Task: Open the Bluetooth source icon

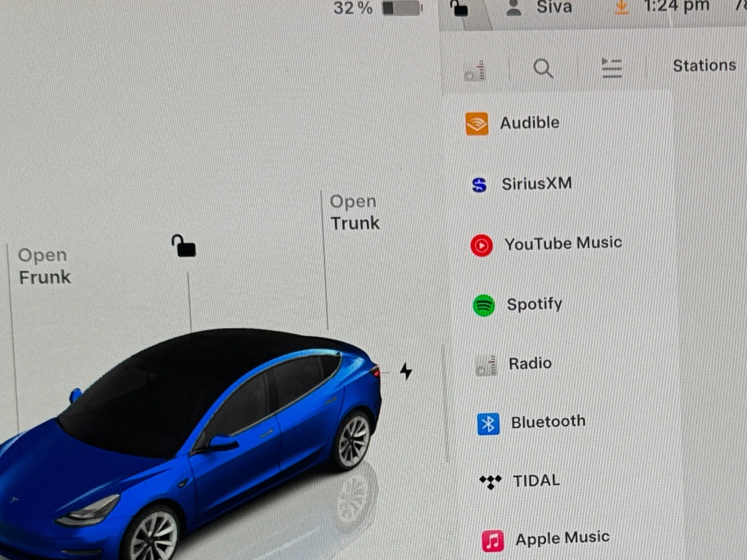Action: [x=488, y=424]
